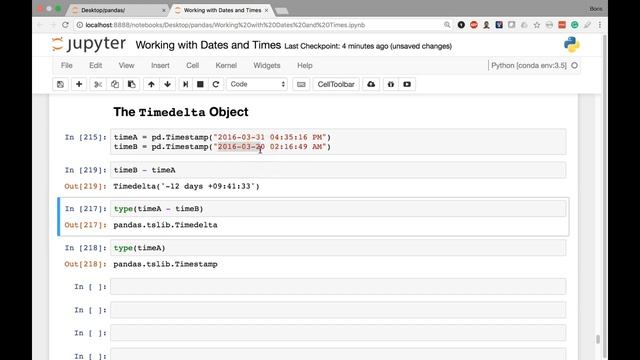640x360 pixels.
Task: Open the Insert menu
Action: (x=160, y=65)
